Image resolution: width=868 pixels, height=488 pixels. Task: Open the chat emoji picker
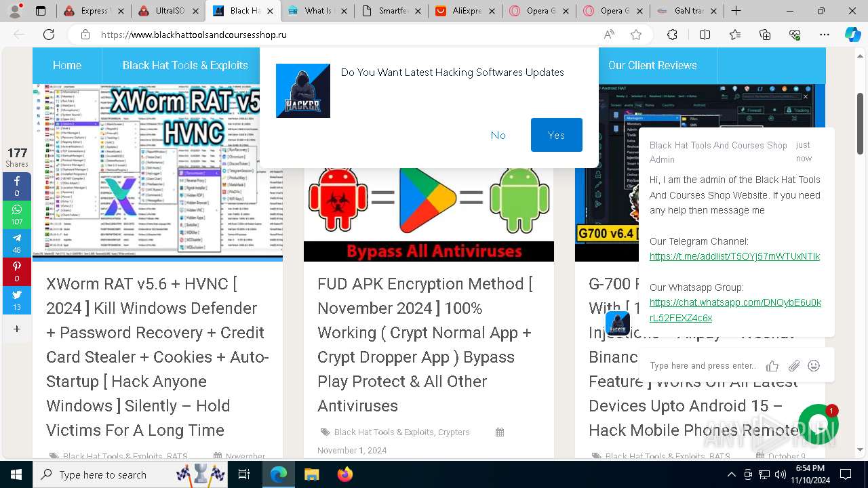pyautogui.click(x=814, y=366)
